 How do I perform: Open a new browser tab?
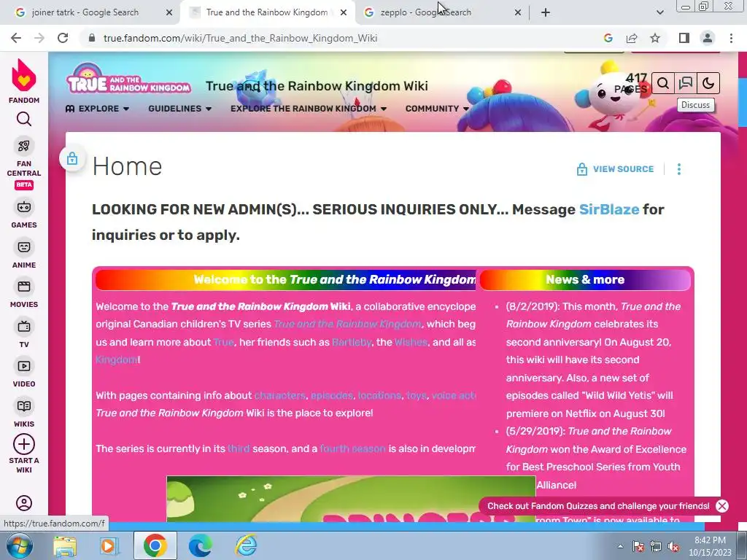546,13
